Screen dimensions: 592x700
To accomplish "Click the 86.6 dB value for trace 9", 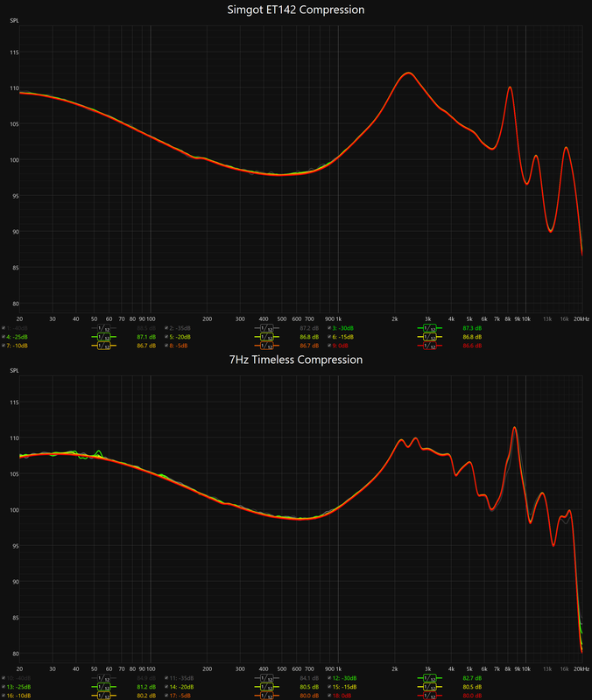I will click(472, 346).
